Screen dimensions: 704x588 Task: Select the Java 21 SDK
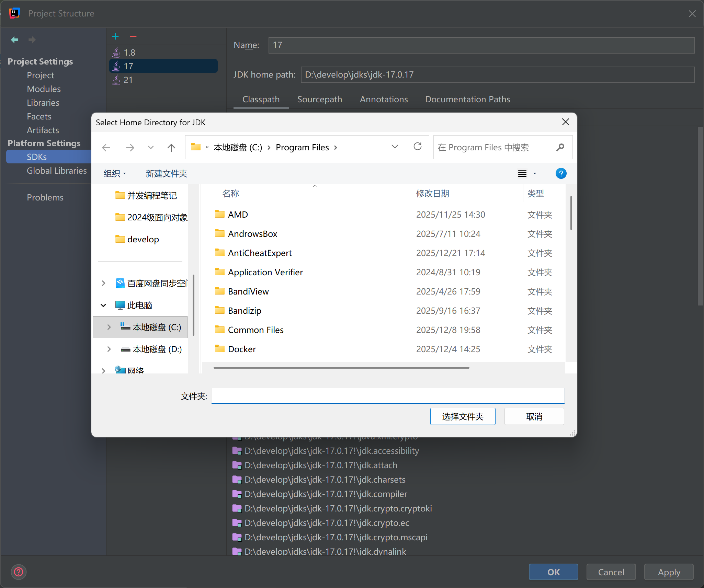128,80
